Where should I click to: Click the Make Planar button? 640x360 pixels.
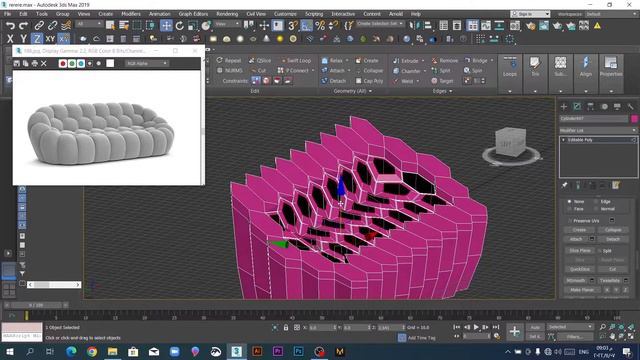click(x=582, y=290)
